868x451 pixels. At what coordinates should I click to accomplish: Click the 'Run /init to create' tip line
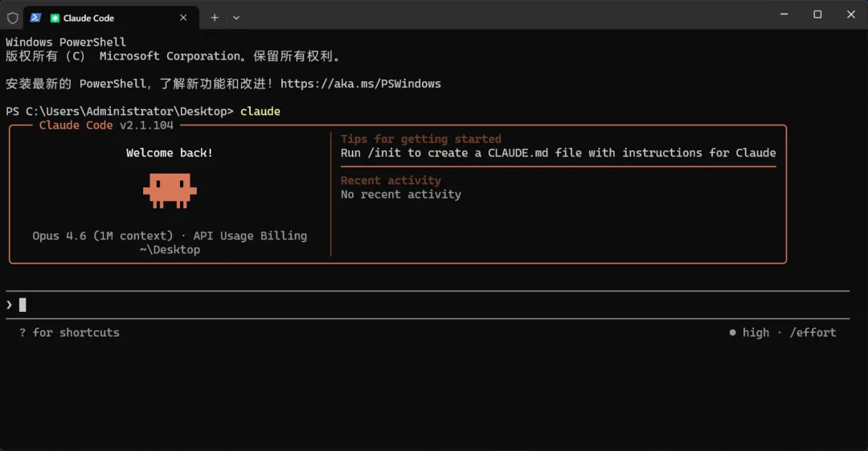(558, 153)
